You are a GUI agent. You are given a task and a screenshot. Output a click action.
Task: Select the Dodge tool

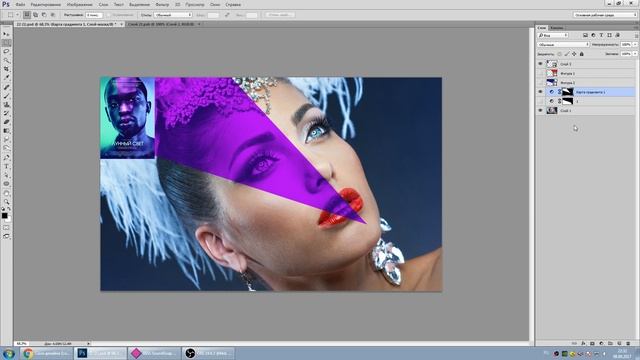(x=6, y=148)
